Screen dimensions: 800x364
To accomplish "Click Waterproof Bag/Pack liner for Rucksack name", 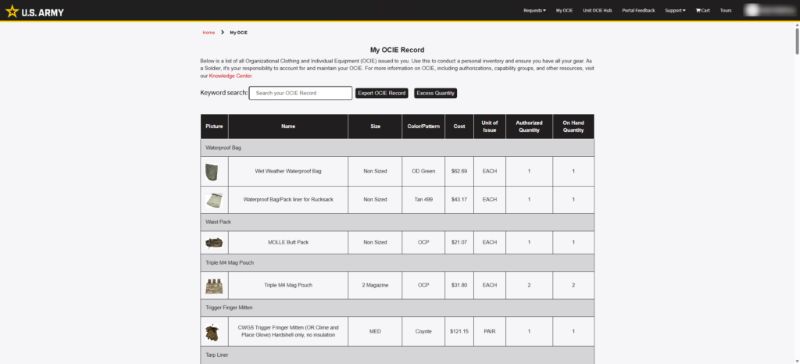I will coord(288,200).
